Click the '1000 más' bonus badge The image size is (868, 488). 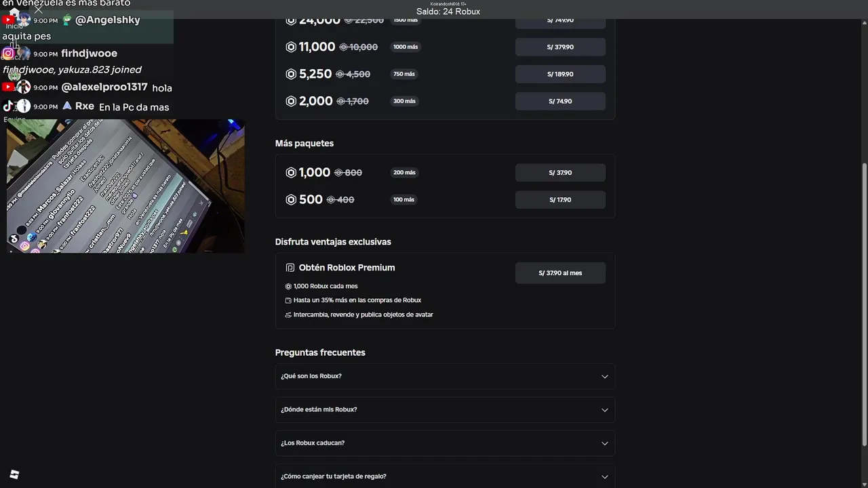[x=405, y=47]
